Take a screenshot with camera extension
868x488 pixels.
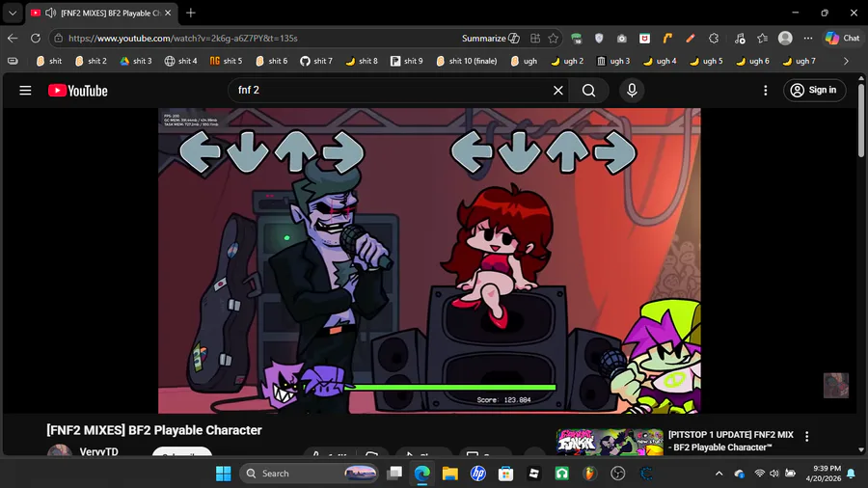pyautogui.click(x=622, y=39)
